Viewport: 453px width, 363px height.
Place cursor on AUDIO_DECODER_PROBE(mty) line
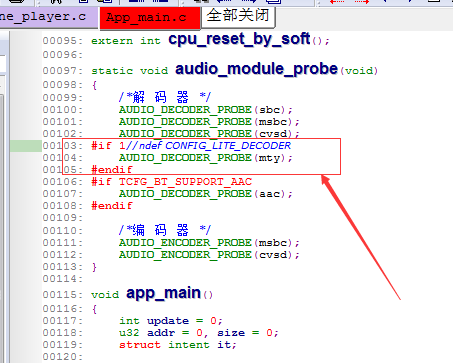pyautogui.click(x=206, y=158)
